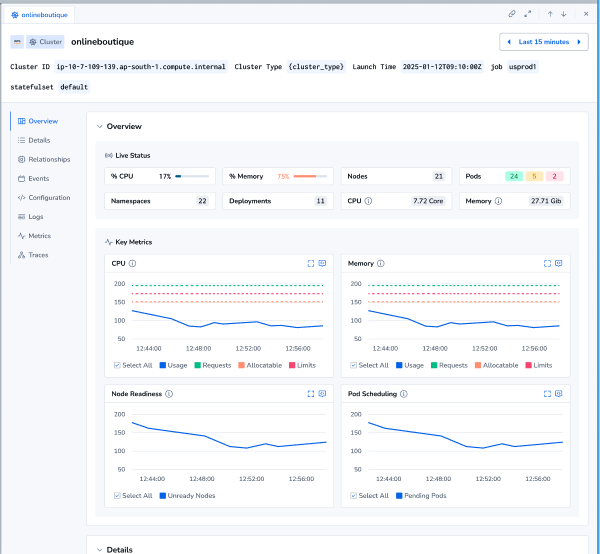
Task: Open Details in the sidebar
Action: pyautogui.click(x=34, y=140)
